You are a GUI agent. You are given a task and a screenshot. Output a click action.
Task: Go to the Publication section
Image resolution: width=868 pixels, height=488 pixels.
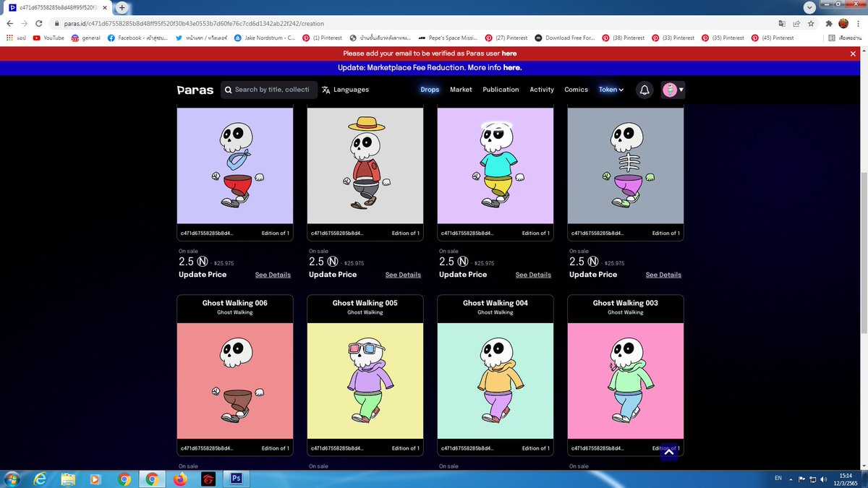click(x=501, y=90)
